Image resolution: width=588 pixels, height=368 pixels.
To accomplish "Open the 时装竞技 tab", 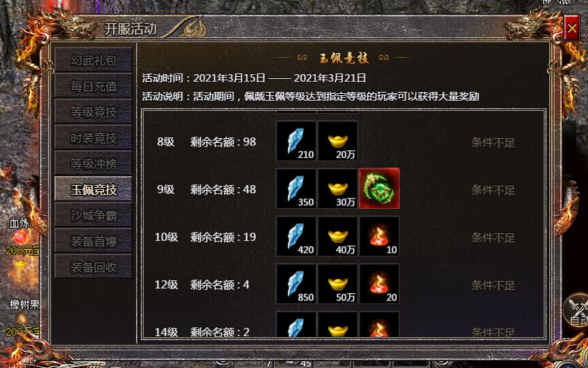I will coord(93,138).
